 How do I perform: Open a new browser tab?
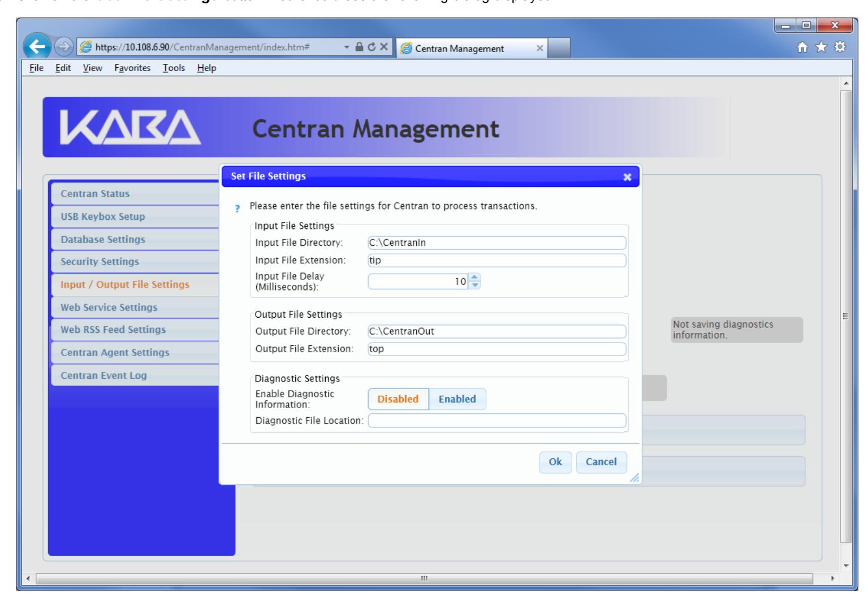click(x=559, y=49)
